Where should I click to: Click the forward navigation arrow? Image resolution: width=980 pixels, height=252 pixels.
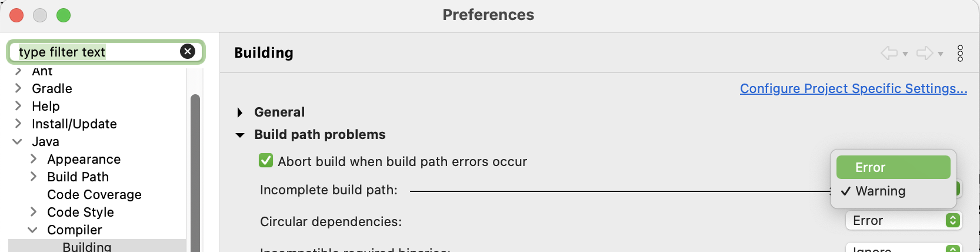click(924, 53)
